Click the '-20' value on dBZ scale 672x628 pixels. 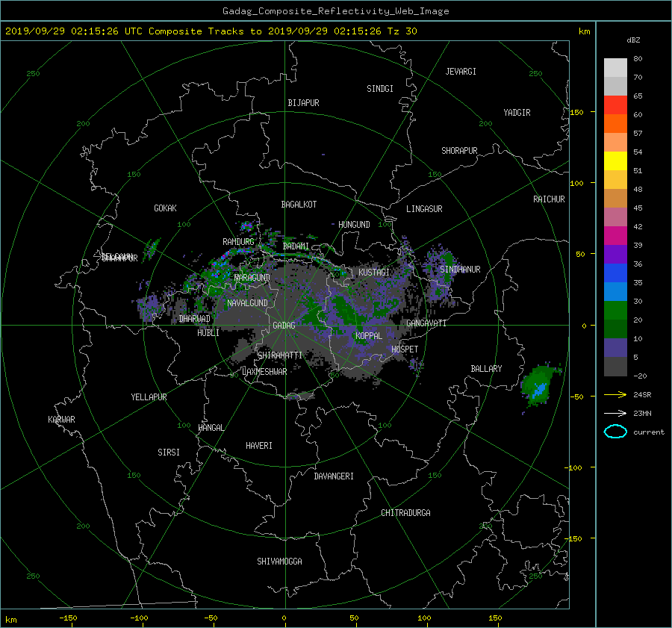pyautogui.click(x=640, y=376)
